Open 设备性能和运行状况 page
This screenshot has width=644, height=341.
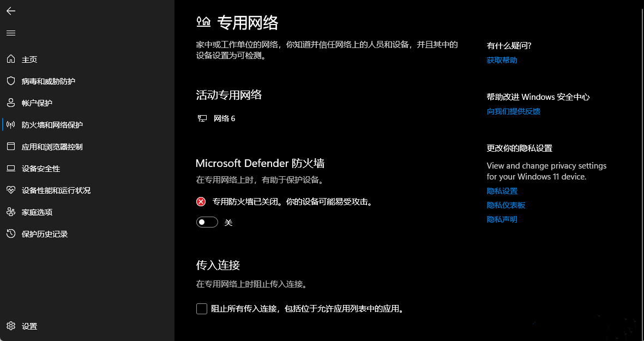coord(56,190)
